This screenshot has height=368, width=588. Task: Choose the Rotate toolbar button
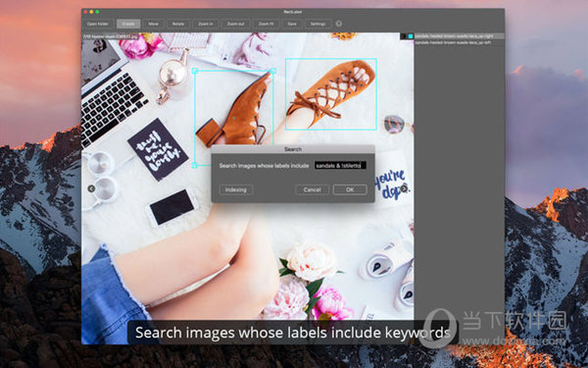[x=178, y=24]
